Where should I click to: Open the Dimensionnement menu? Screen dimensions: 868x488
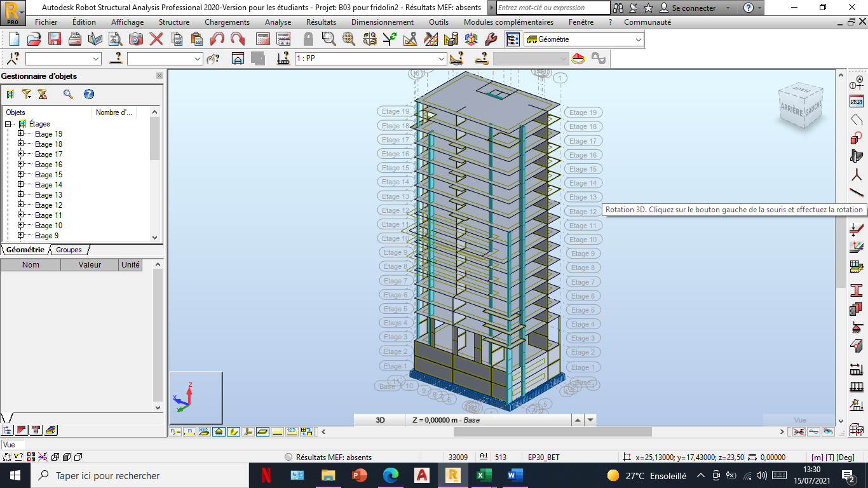click(x=383, y=22)
